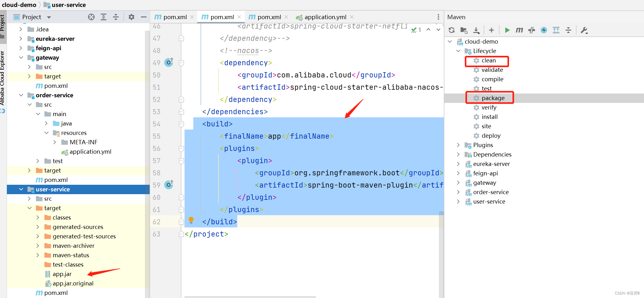The height and width of the screenshot is (298, 644).
Task: Select the clean lifecycle phase
Action: 489,61
